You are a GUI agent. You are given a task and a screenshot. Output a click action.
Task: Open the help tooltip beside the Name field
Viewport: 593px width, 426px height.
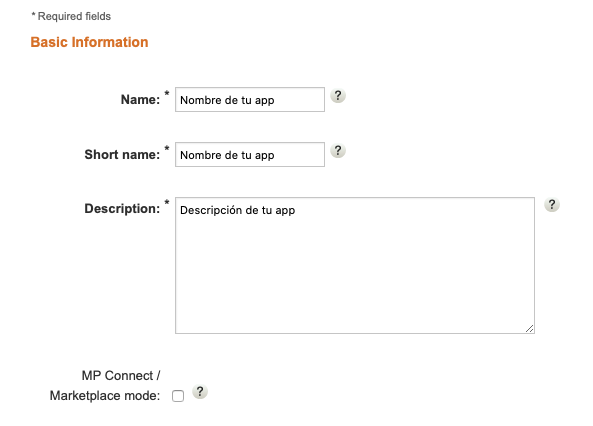coord(338,95)
